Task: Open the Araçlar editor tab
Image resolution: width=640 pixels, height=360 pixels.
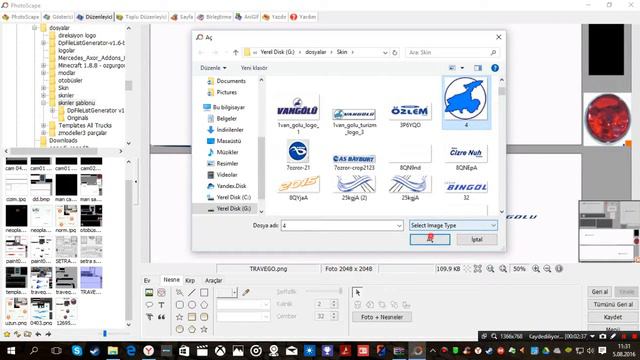Action: [x=213, y=280]
